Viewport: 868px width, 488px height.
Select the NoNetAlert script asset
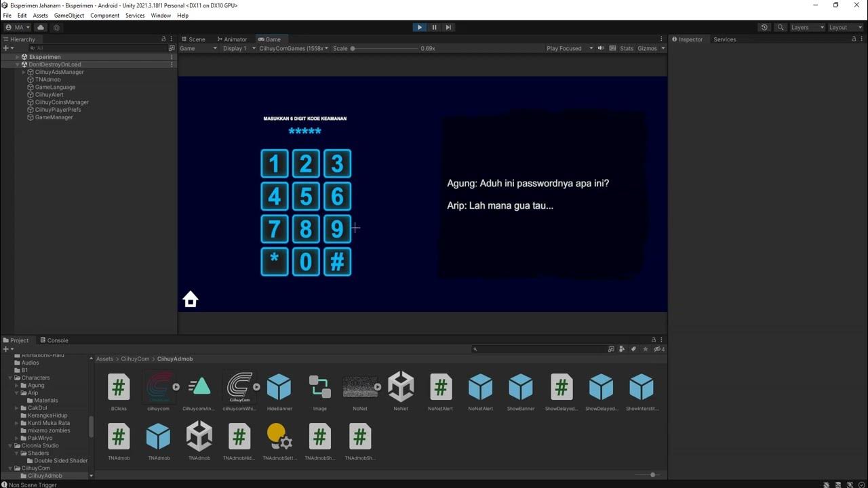click(441, 387)
